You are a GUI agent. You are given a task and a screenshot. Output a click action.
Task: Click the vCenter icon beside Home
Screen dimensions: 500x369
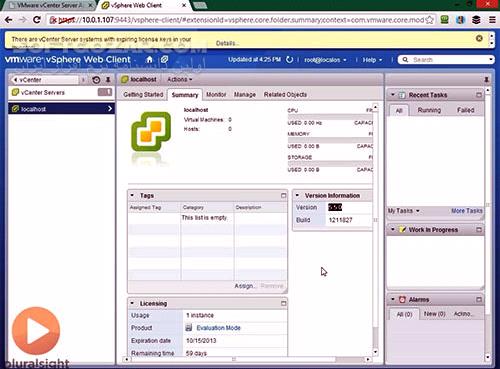click(x=164, y=60)
